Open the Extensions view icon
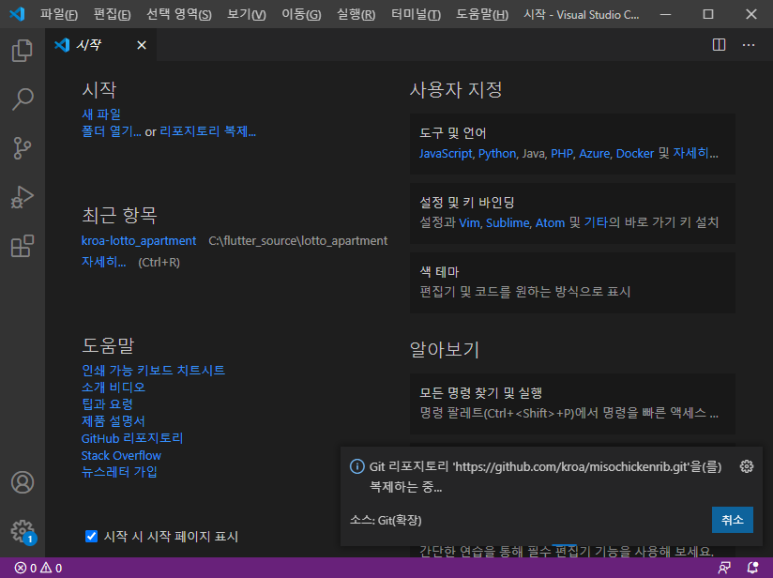The width and height of the screenshot is (773, 578). click(22, 246)
